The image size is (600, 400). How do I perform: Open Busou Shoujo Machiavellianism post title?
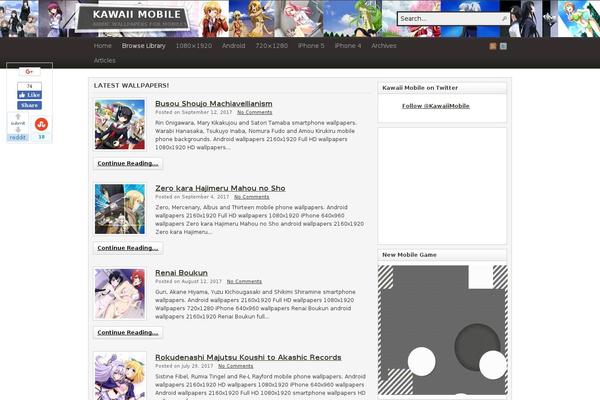coord(214,104)
